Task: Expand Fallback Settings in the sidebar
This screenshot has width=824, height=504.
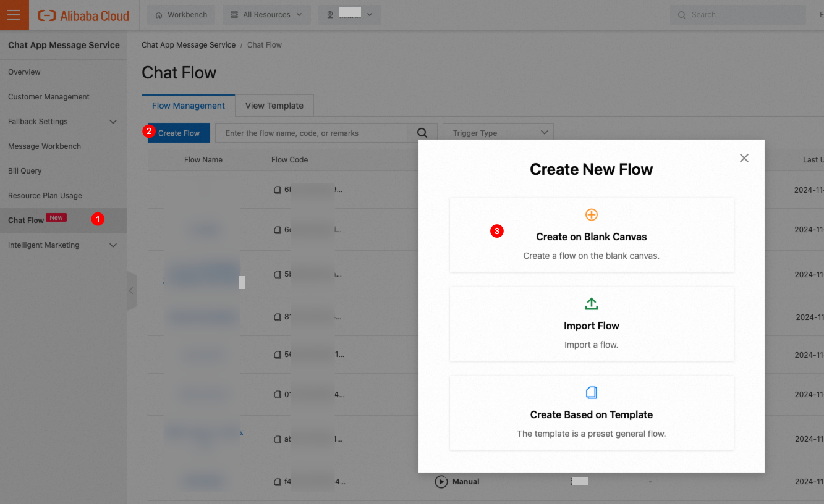Action: [x=113, y=122]
